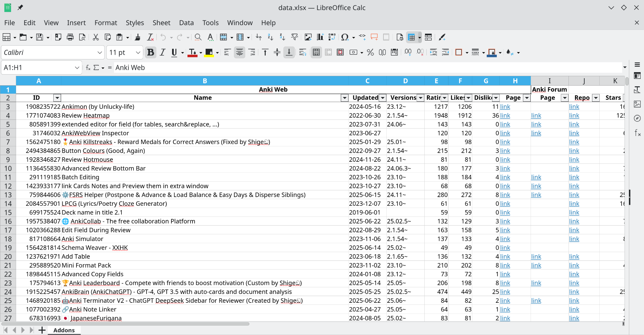Open the ID column filter dropdown

click(57, 98)
